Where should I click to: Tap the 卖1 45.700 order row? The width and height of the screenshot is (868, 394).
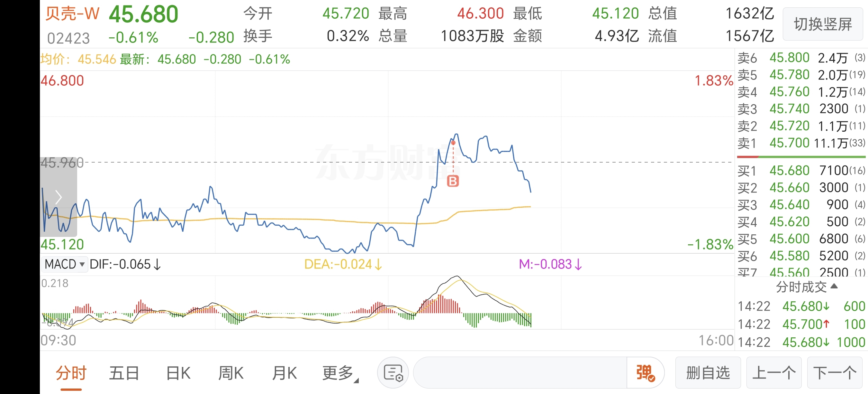pos(801,143)
